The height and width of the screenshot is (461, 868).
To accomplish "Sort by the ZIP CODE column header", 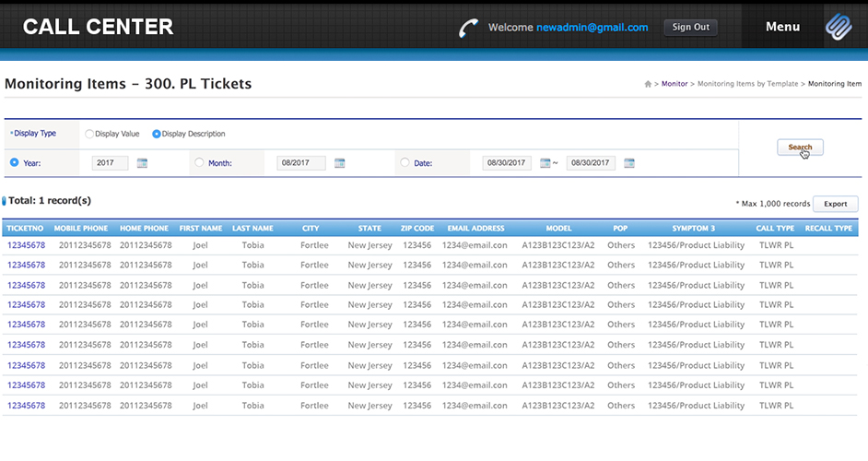I will point(417,229).
